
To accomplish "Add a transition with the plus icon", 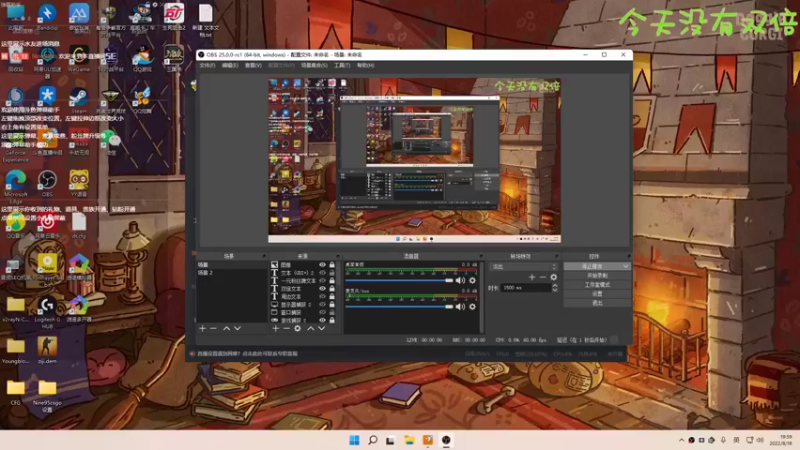I will (x=532, y=277).
